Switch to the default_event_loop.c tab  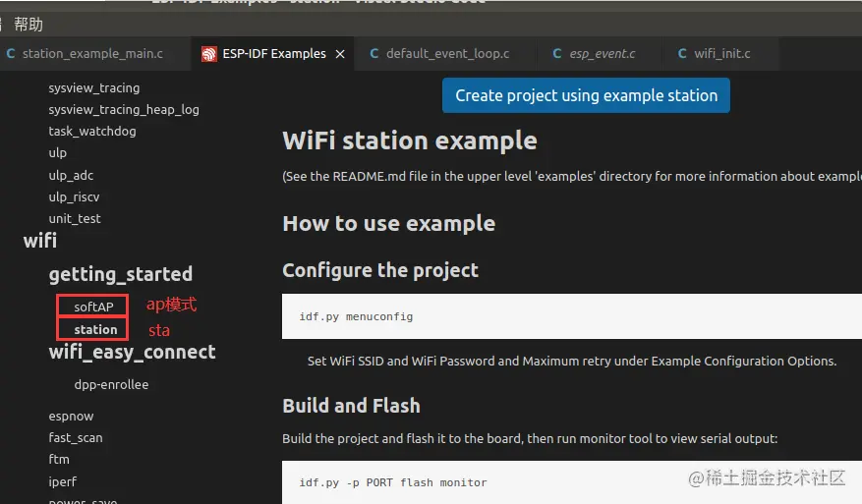click(447, 54)
